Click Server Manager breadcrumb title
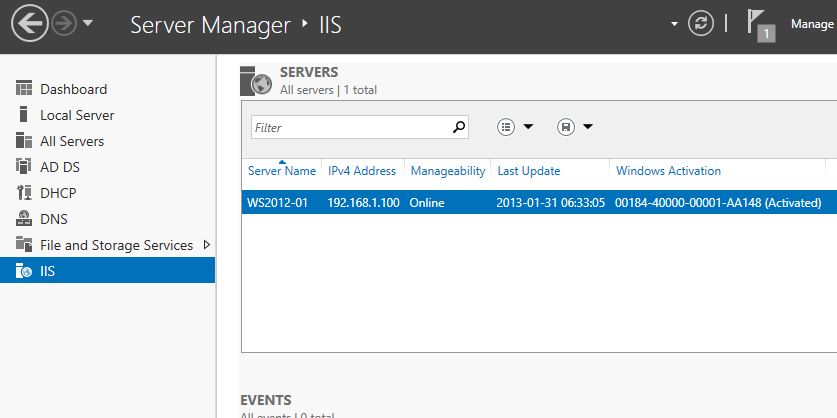The height and width of the screenshot is (418, 837). pyautogui.click(x=210, y=25)
